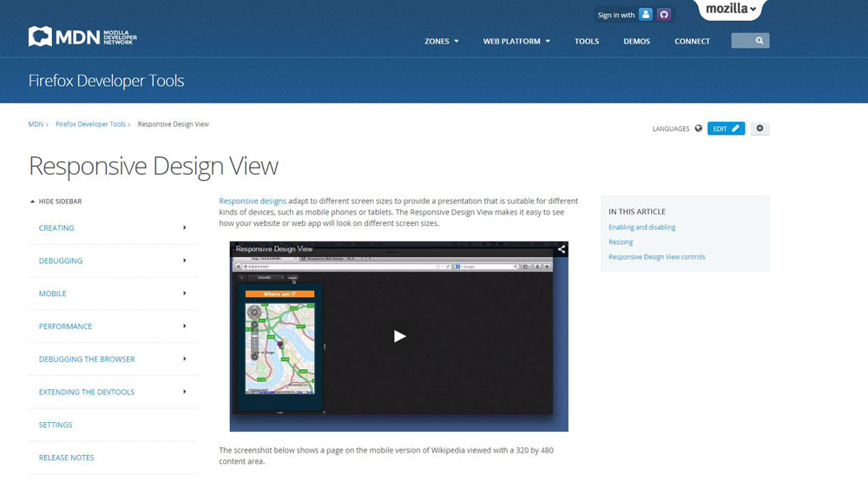The height and width of the screenshot is (482, 868).
Task: Open the page settings gear menu
Action: tap(759, 129)
